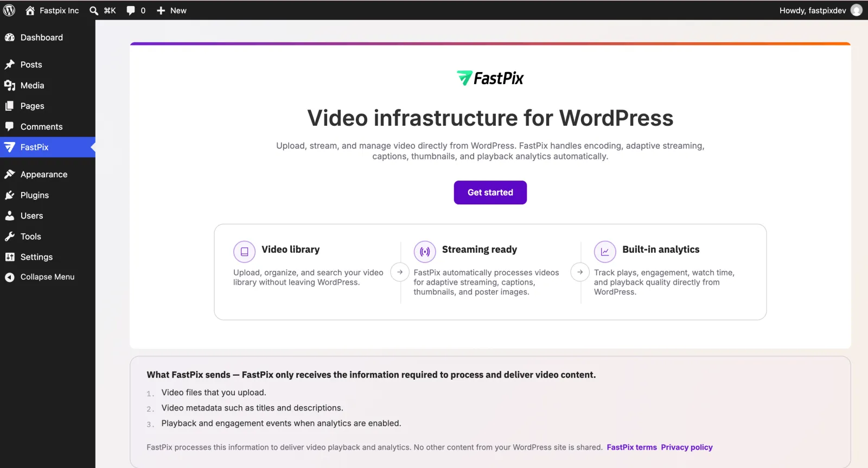Click the Posts pushpin icon
The width and height of the screenshot is (868, 468).
[x=10, y=65]
